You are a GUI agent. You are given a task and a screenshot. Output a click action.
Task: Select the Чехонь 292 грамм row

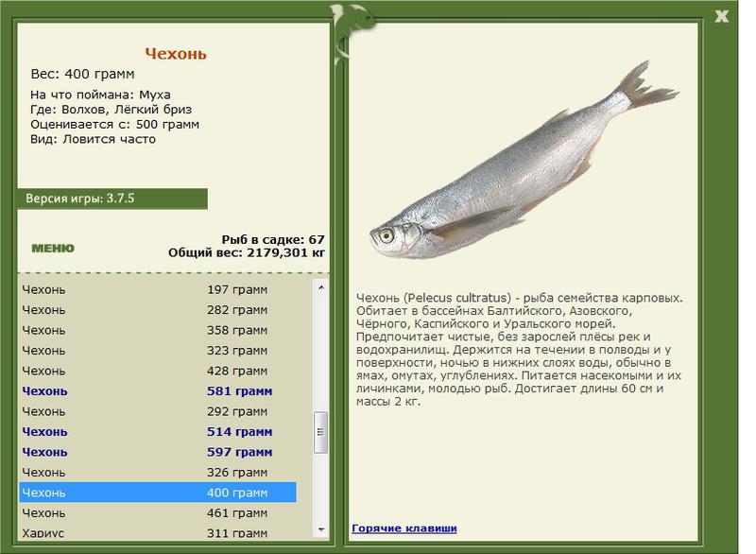point(158,412)
